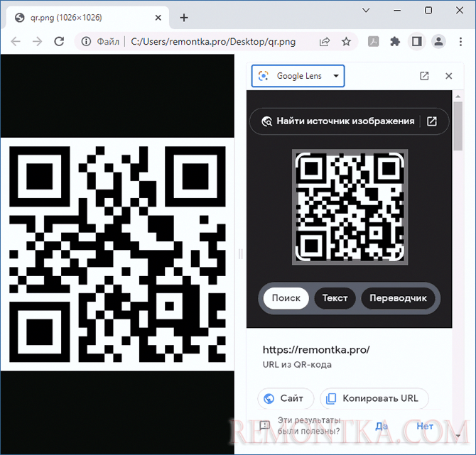Click the scrollbar down arrow in Lens panel
This screenshot has height=455, width=476.
coord(458,436)
